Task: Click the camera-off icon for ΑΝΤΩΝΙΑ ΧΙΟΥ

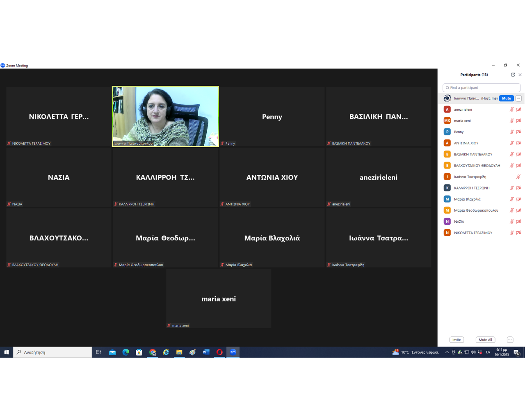Action: (518, 143)
